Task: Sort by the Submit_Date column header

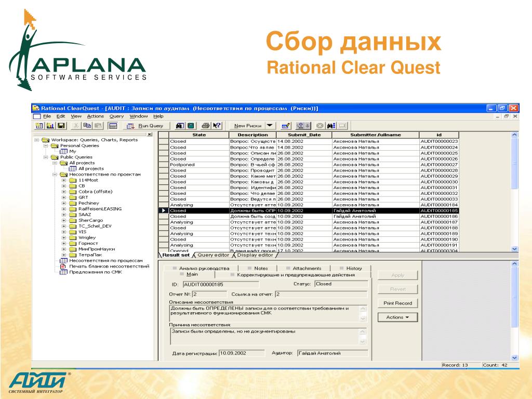Action: click(304, 135)
